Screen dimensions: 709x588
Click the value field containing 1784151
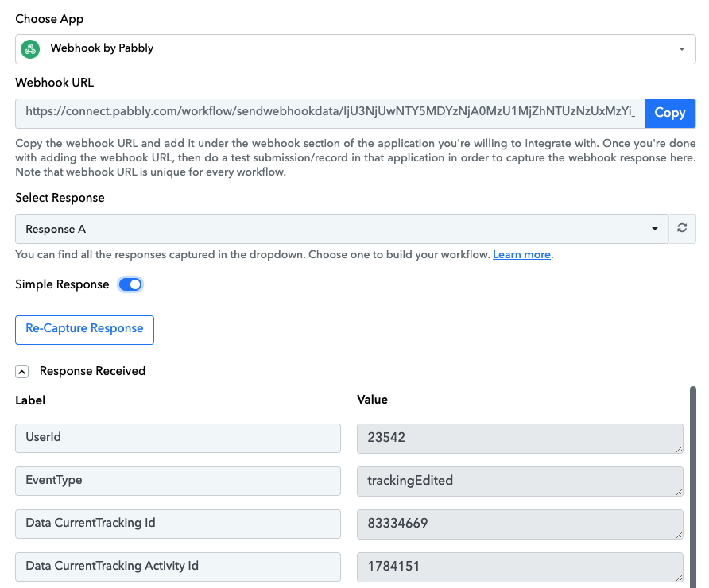click(x=520, y=567)
